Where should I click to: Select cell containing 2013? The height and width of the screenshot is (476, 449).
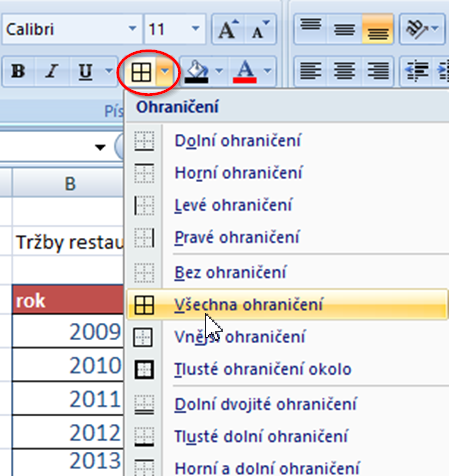pyautogui.click(x=68, y=463)
